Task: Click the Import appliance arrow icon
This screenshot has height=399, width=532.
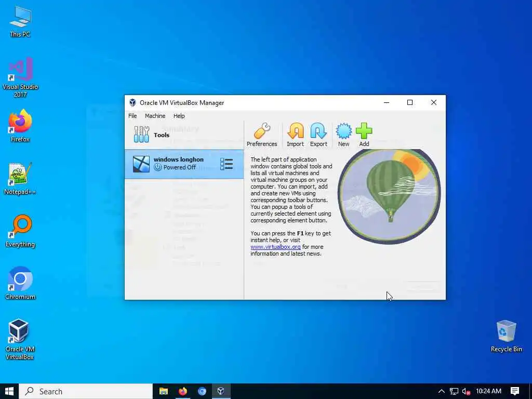Action: point(295,135)
